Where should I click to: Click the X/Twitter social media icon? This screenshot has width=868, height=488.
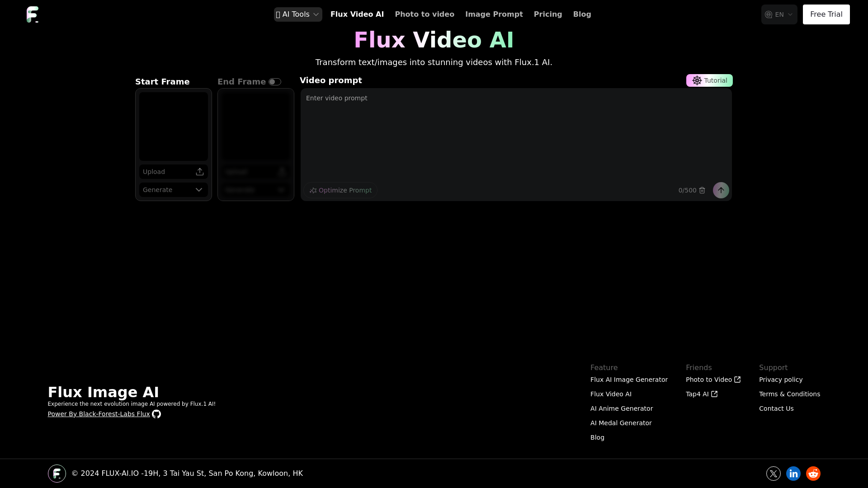[773, 473]
